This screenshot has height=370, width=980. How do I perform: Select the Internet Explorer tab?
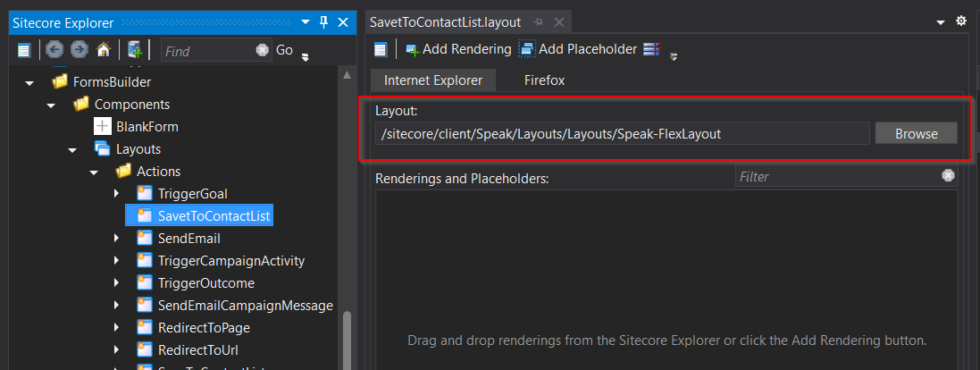coord(433,80)
